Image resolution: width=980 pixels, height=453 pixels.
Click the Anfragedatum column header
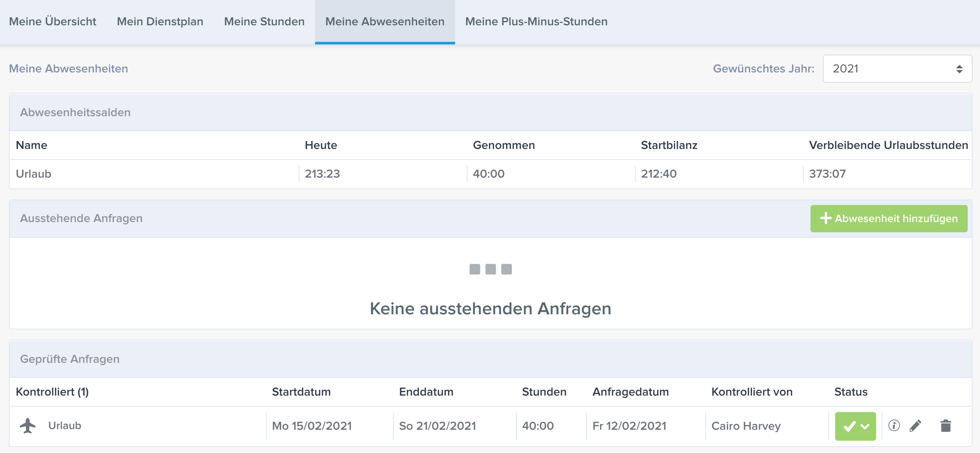630,392
